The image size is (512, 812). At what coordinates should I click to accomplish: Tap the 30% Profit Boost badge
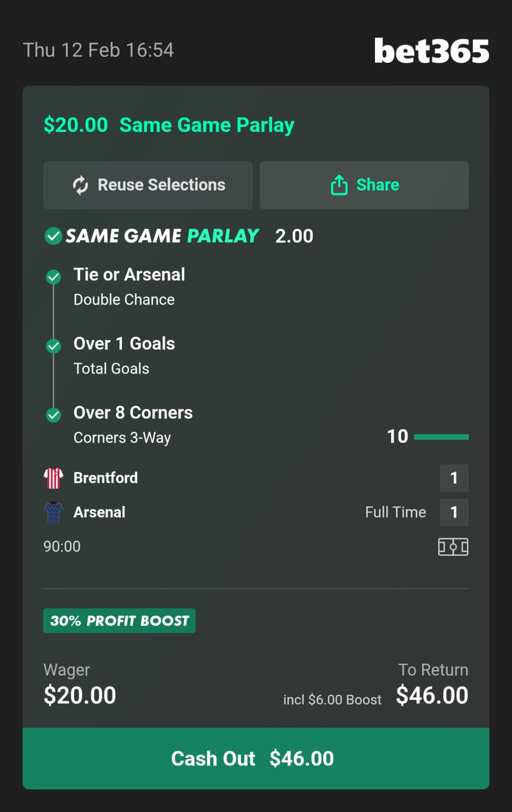pyautogui.click(x=119, y=621)
